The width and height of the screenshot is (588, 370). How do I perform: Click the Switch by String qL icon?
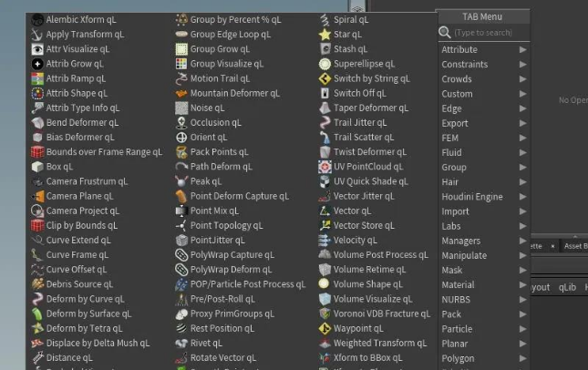(x=325, y=78)
